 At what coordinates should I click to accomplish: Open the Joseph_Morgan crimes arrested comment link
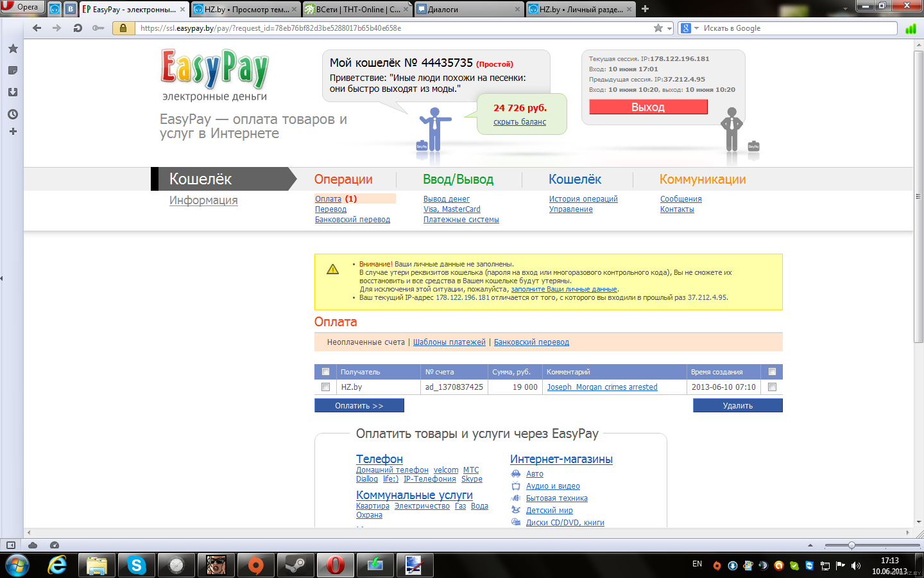point(602,387)
